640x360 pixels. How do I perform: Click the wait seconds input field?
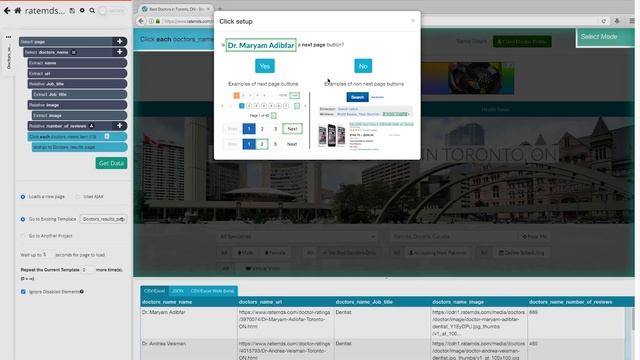pos(48,254)
